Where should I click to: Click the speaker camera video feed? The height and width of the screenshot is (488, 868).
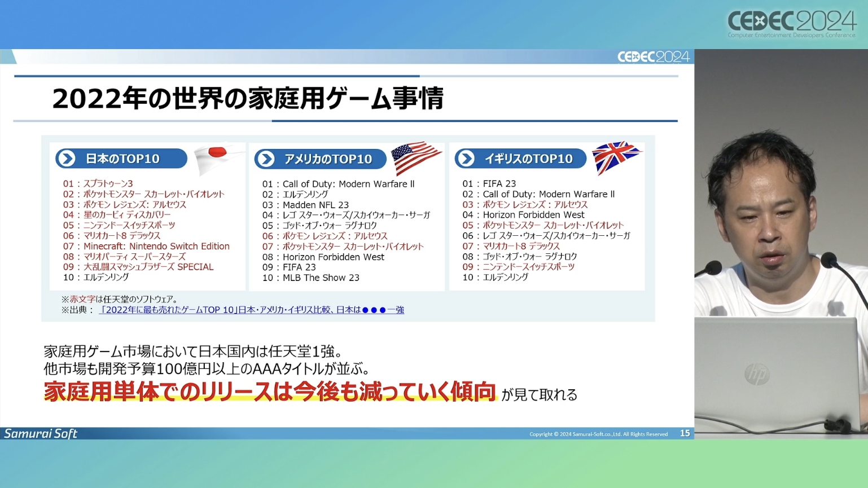tap(781, 244)
